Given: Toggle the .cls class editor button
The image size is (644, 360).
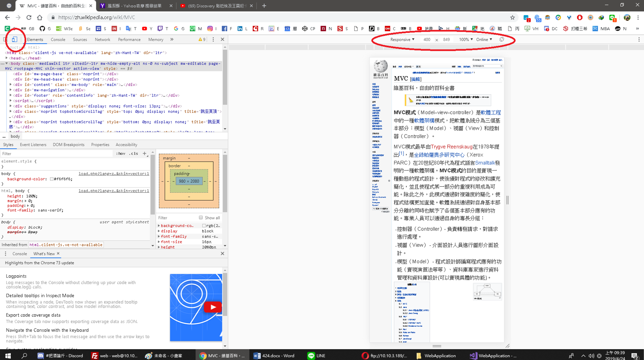Looking at the screenshot, I should 134,153.
